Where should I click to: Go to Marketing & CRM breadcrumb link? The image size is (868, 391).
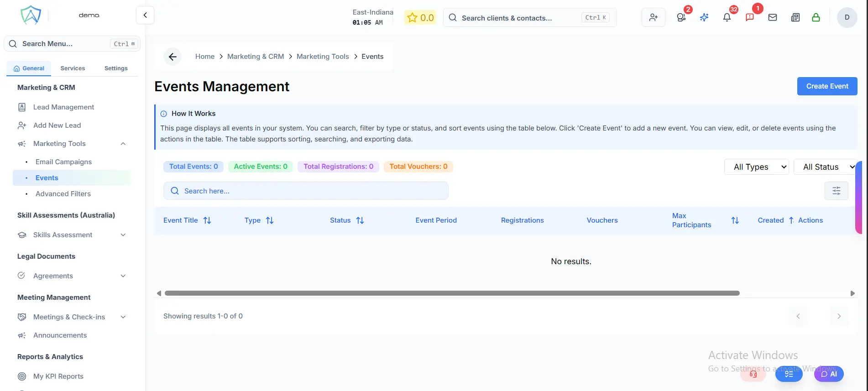[x=256, y=57]
